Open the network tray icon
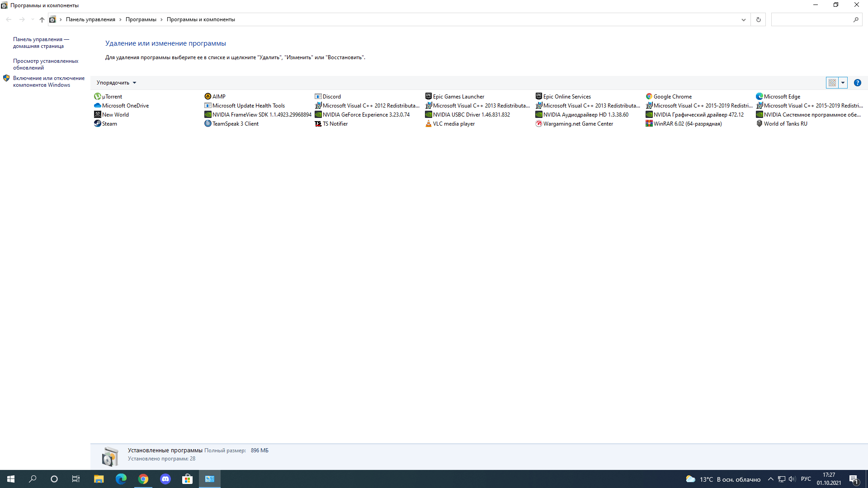 781,479
